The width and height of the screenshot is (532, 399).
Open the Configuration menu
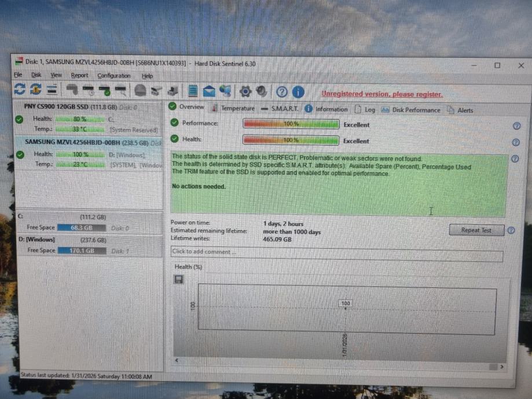(x=113, y=76)
